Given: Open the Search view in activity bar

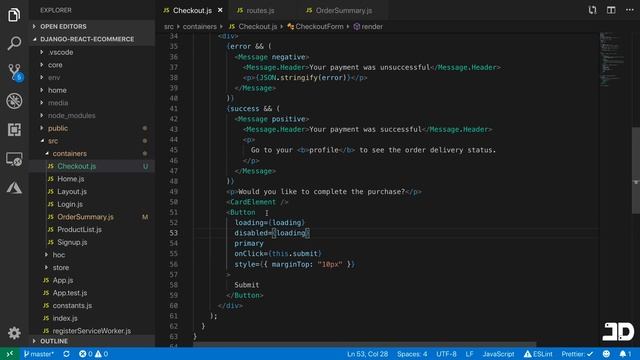Looking at the screenshot, I should pyautogui.click(x=14, y=43).
